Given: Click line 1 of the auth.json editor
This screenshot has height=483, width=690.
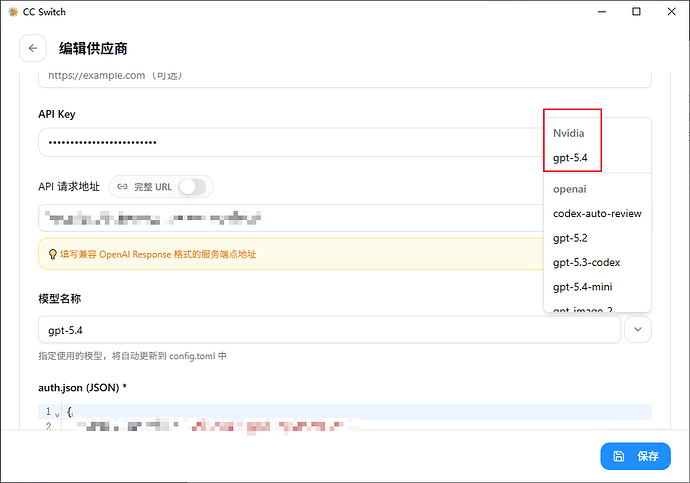Looking at the screenshot, I should (x=356, y=412).
